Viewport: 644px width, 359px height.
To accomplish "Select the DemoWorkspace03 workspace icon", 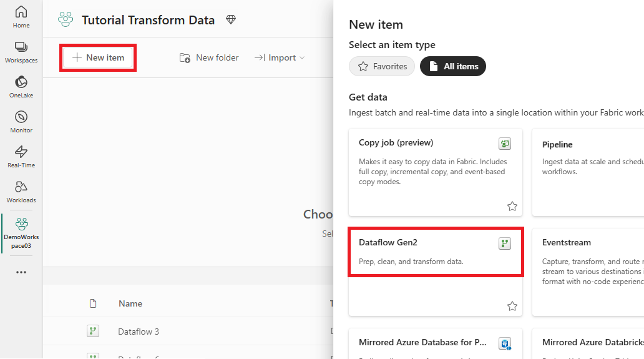I will pos(21,233).
